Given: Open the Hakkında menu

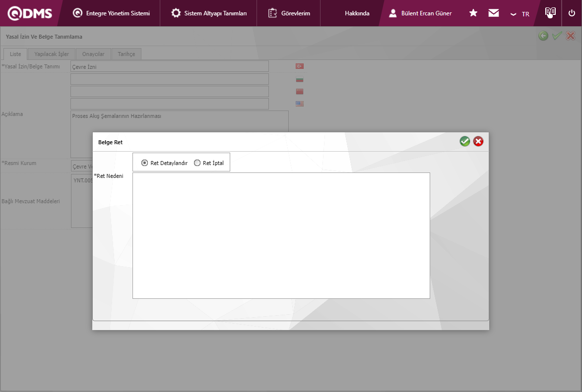Looking at the screenshot, I should 357,13.
